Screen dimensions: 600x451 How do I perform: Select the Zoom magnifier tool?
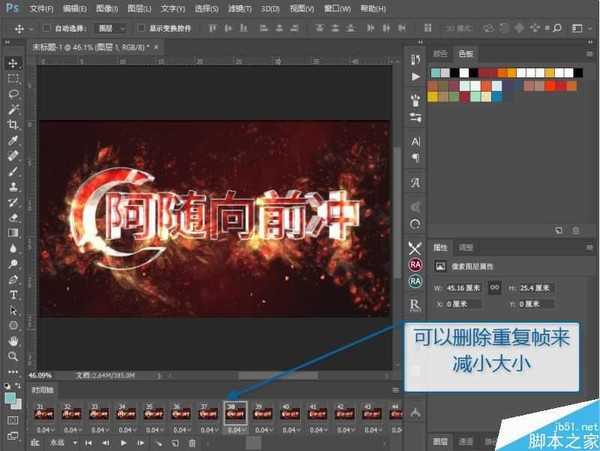[13, 355]
